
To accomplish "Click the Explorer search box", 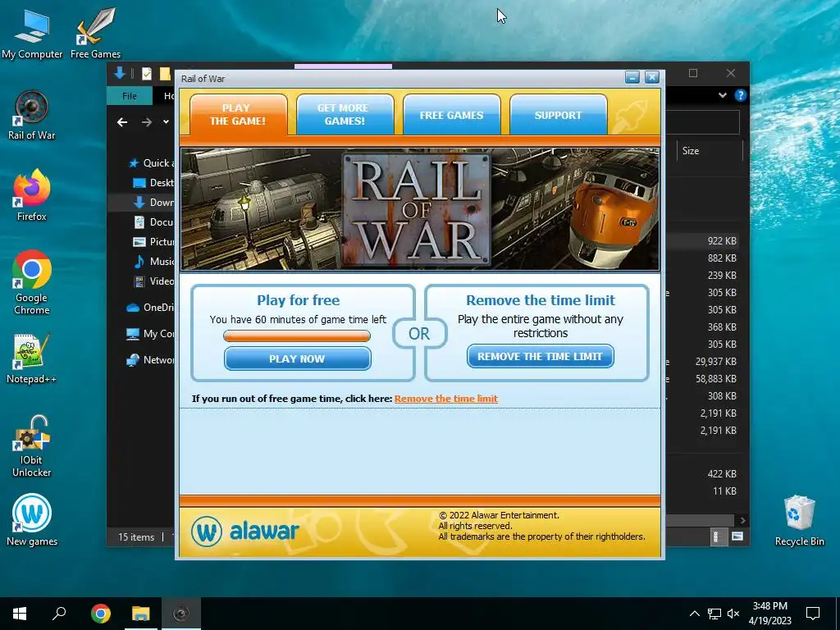I will (702, 122).
